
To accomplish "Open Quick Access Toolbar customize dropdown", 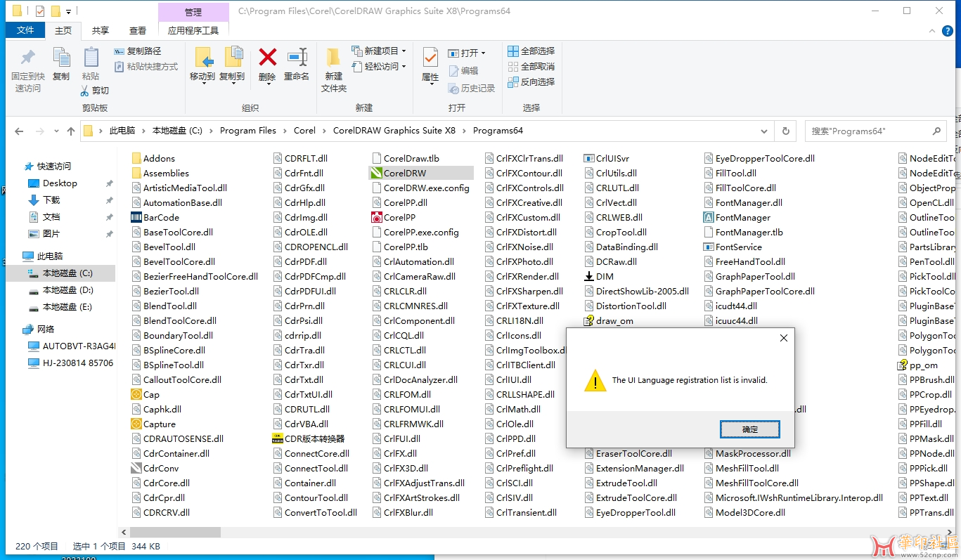I will coord(68,12).
